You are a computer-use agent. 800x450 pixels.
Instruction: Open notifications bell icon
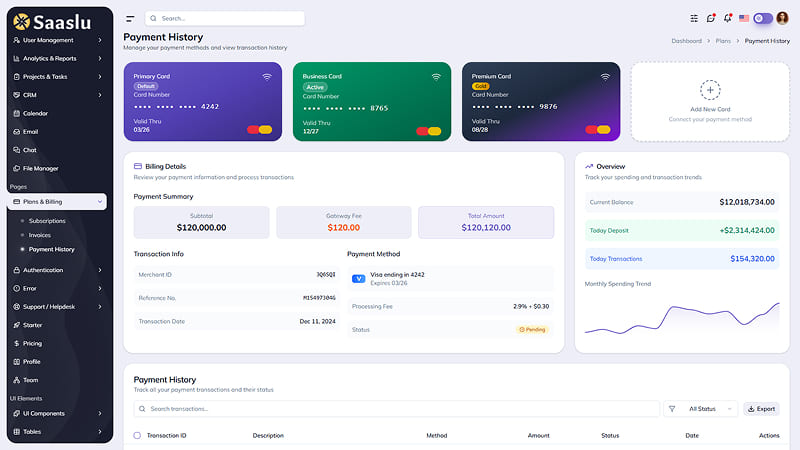(728, 18)
